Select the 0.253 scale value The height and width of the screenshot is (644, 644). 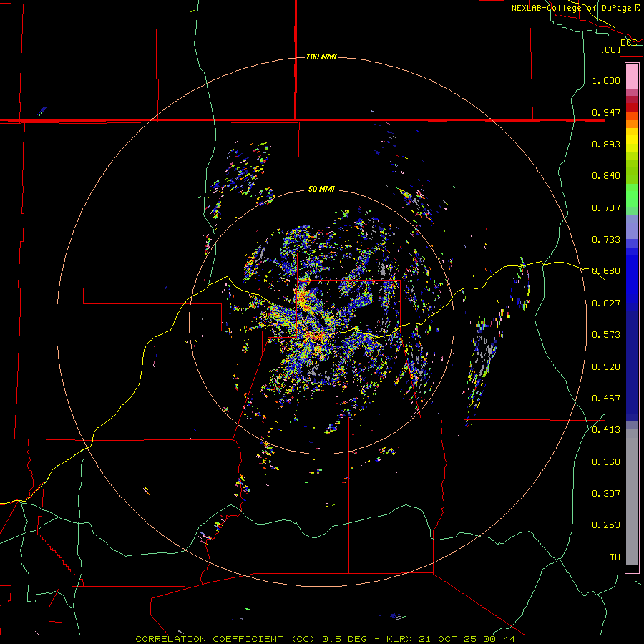pyautogui.click(x=606, y=525)
